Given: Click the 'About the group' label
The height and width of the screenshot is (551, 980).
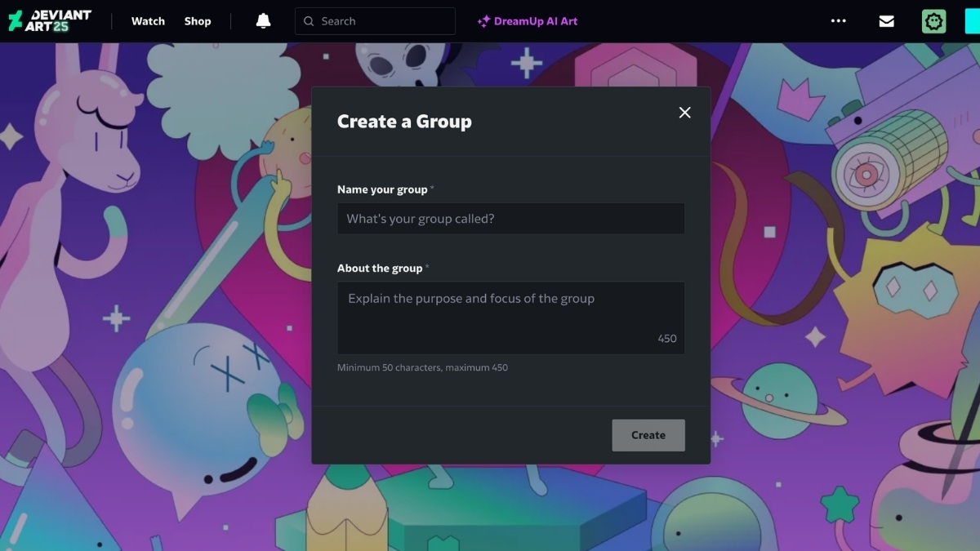Looking at the screenshot, I should pos(380,268).
